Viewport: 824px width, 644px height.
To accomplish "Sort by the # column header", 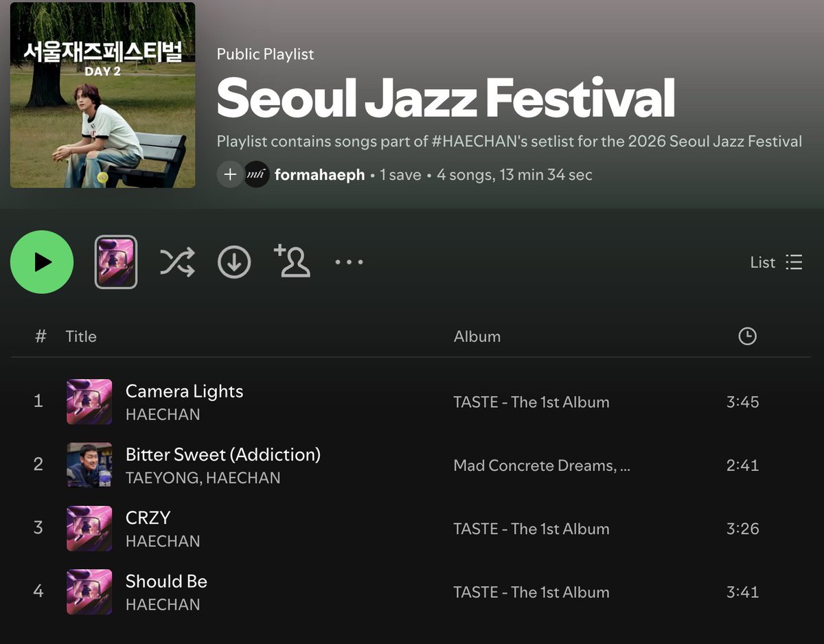I will (x=41, y=336).
